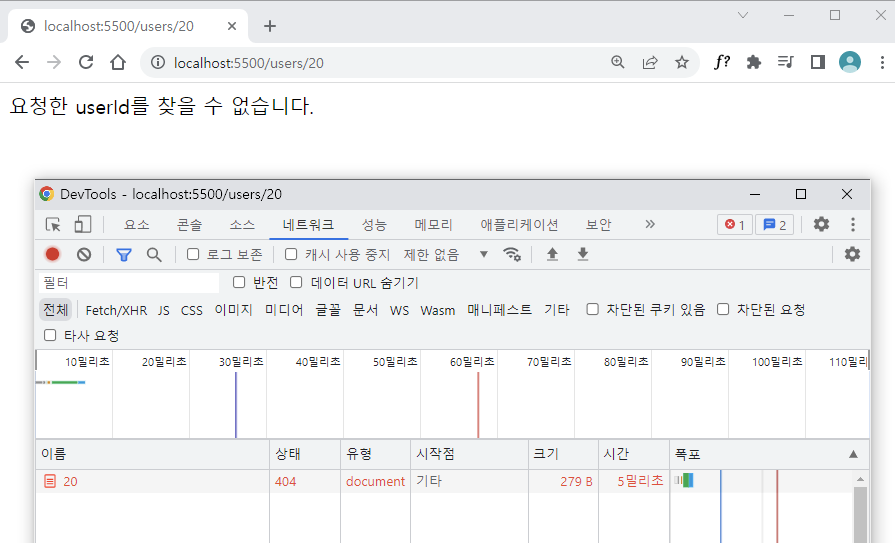Enable the 캐시 사용 중지 checkbox
The height and width of the screenshot is (543, 895).
(291, 254)
